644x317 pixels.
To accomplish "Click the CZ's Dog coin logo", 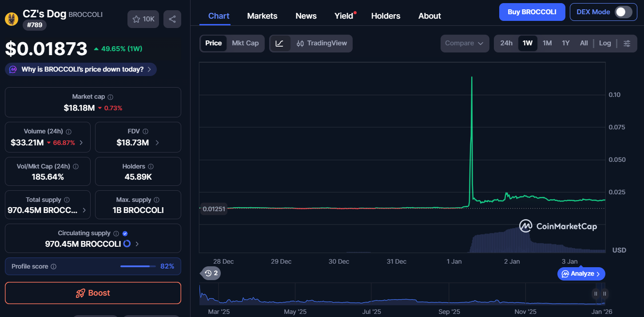I will click(12, 19).
